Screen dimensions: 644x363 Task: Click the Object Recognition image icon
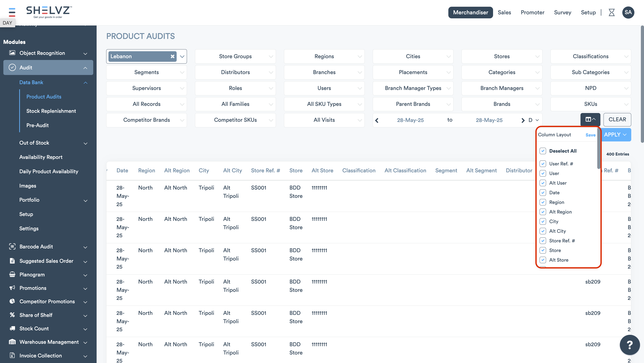(x=12, y=53)
